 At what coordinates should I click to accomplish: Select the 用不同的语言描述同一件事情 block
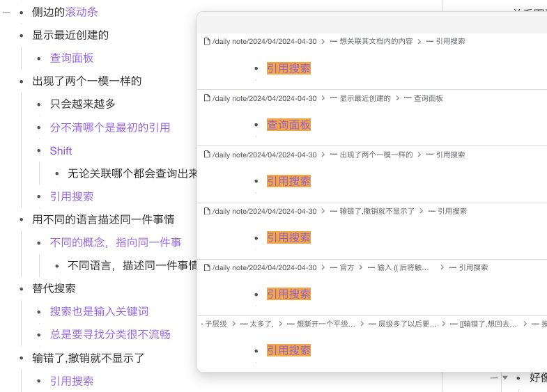[x=103, y=219]
